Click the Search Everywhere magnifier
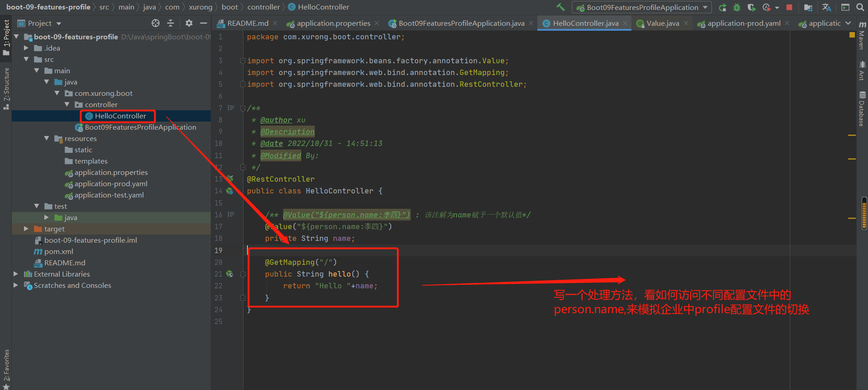 [x=860, y=7]
